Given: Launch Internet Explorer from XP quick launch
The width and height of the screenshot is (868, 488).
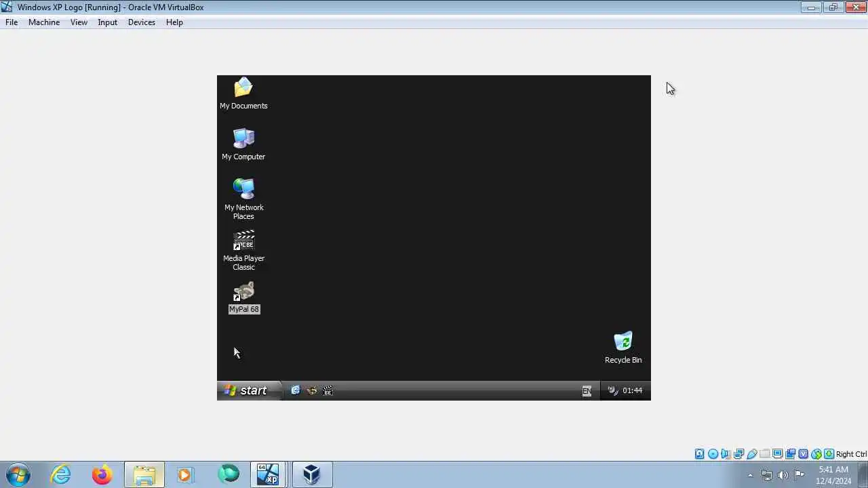Looking at the screenshot, I should point(296,390).
